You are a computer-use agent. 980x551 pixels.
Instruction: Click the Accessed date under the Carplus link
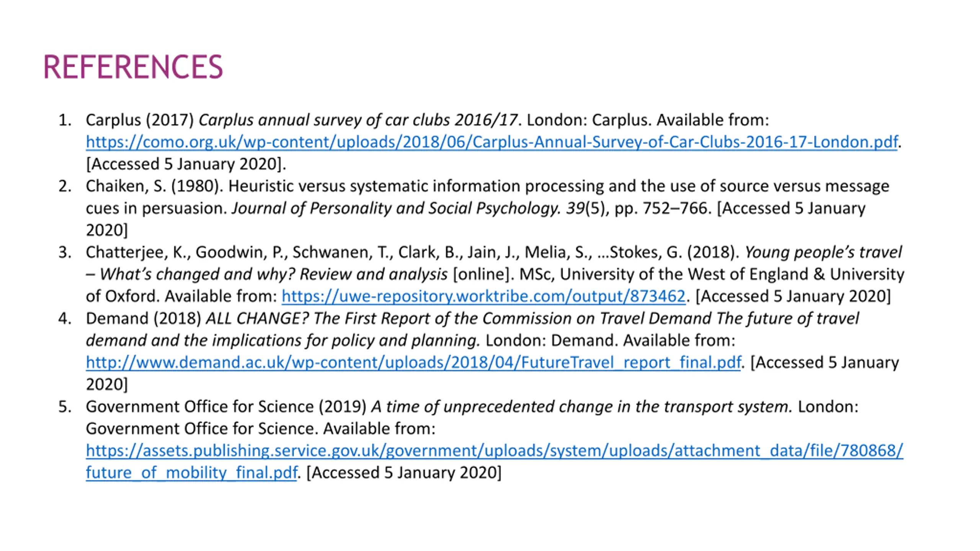coord(186,164)
